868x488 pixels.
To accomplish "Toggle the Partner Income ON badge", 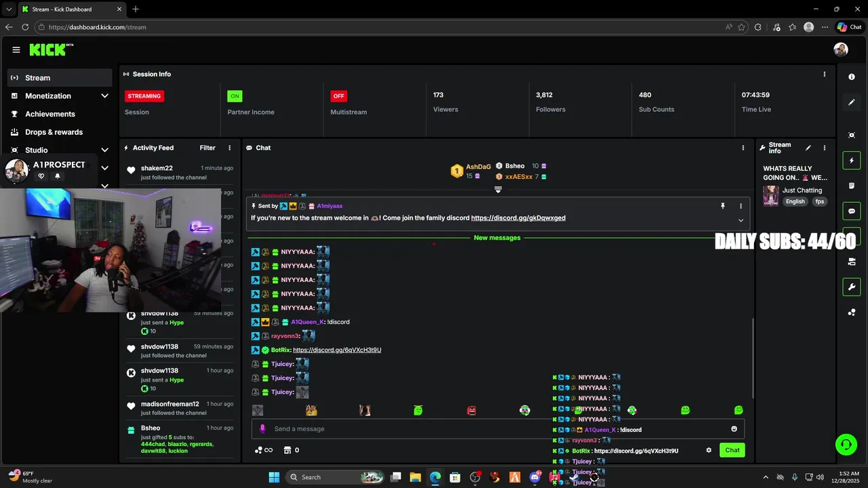I will [x=235, y=96].
